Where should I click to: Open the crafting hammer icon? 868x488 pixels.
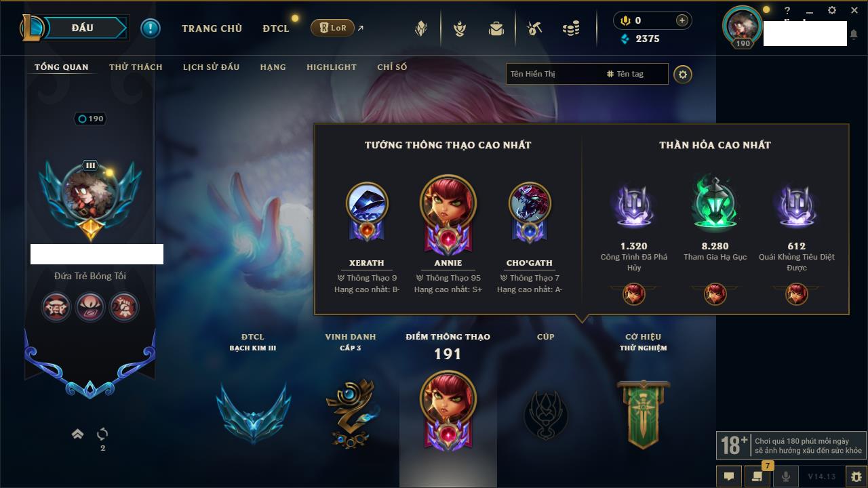click(x=534, y=28)
